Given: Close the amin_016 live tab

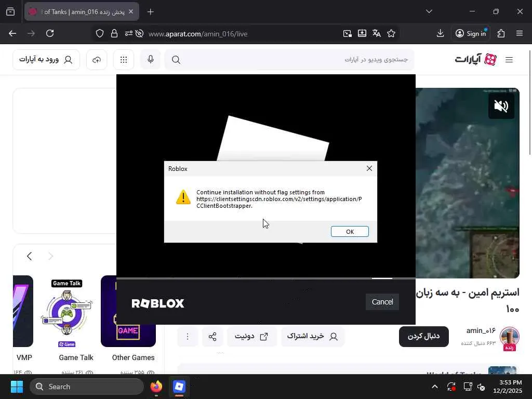Looking at the screenshot, I should (x=131, y=11).
